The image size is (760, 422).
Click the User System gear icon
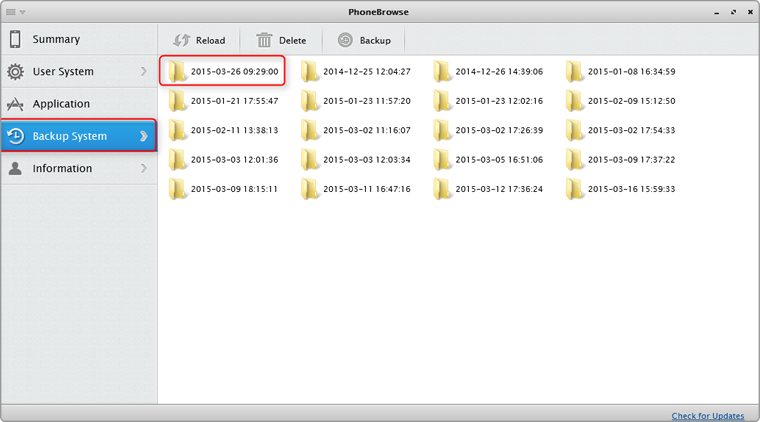point(15,72)
